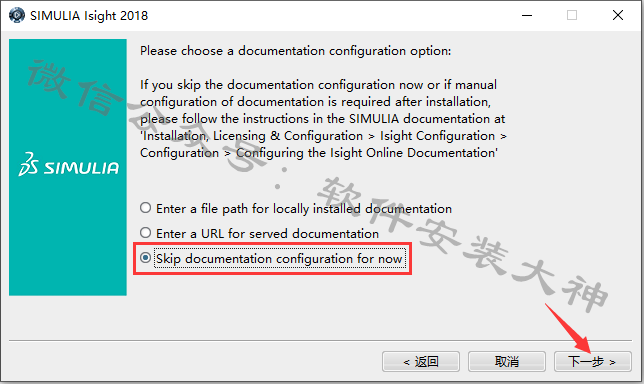
Task: Proceed with the 下一步 next button
Action: coord(593,361)
